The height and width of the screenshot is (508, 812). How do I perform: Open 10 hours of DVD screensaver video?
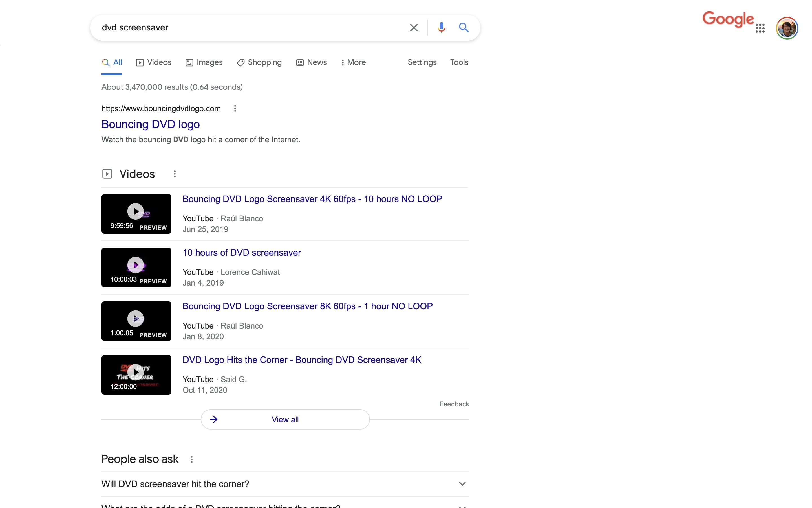click(242, 253)
